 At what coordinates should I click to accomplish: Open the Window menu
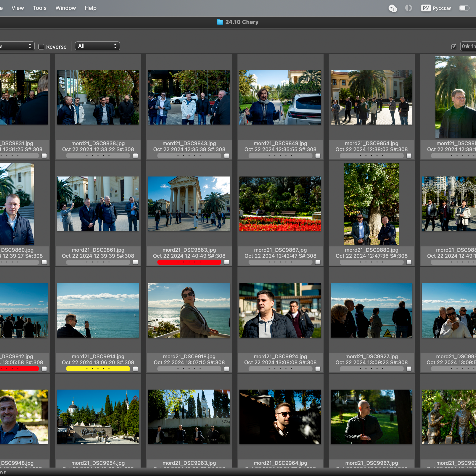[x=65, y=8]
